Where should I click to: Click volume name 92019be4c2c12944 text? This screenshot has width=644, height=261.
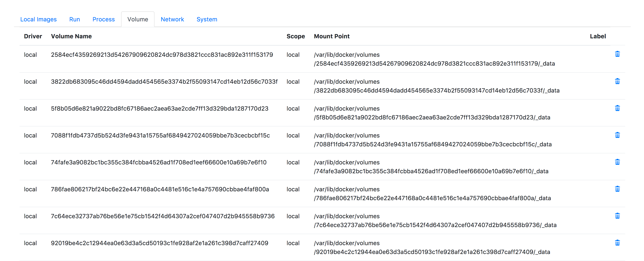click(159, 243)
